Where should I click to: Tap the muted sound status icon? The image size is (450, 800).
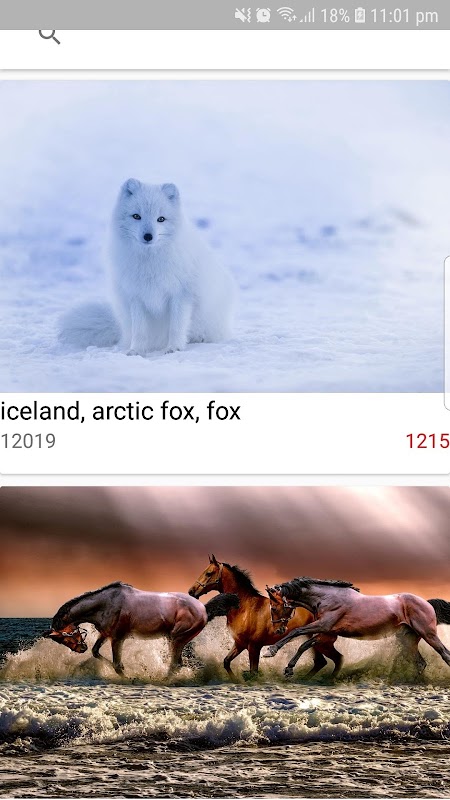pyautogui.click(x=242, y=15)
